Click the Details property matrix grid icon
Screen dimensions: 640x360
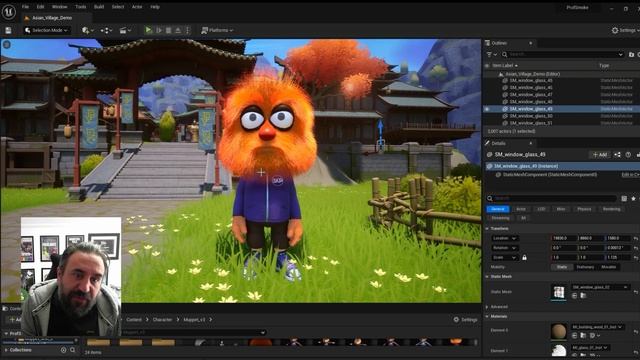pos(624,198)
